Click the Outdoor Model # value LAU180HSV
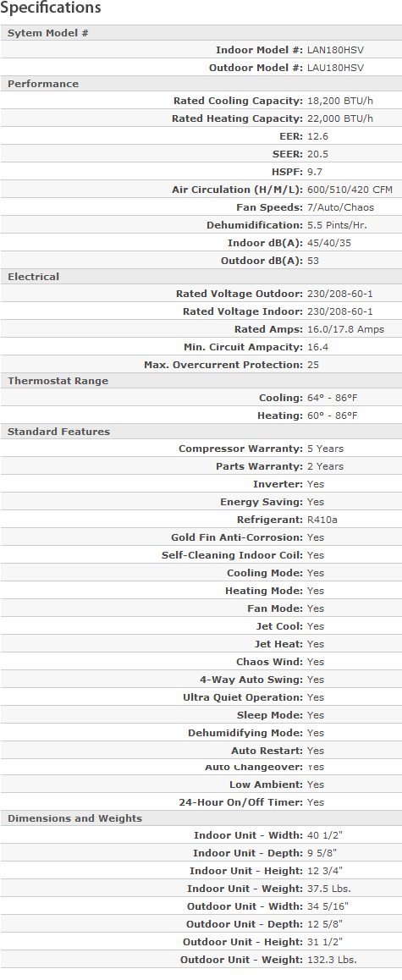The width and height of the screenshot is (402, 980). tap(336, 68)
